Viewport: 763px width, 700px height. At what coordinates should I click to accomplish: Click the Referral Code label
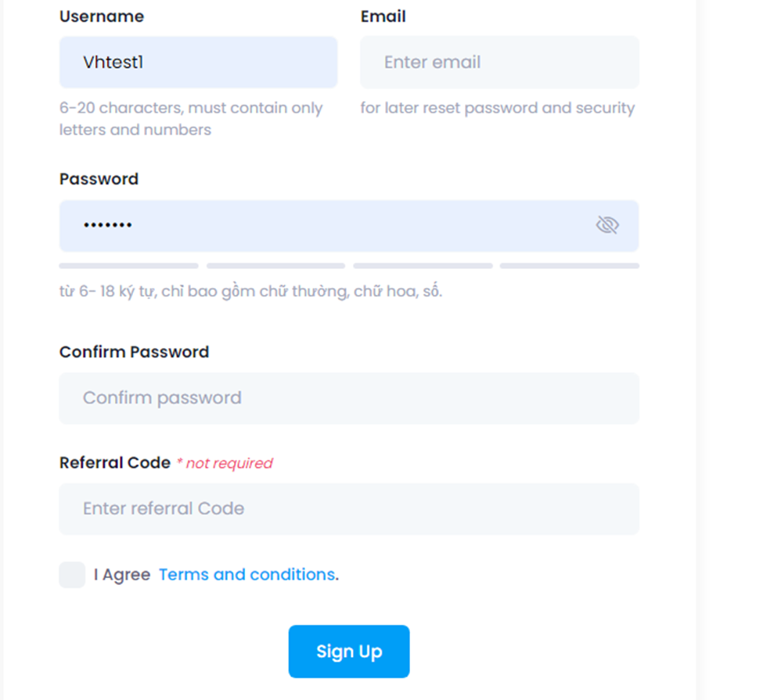click(114, 462)
